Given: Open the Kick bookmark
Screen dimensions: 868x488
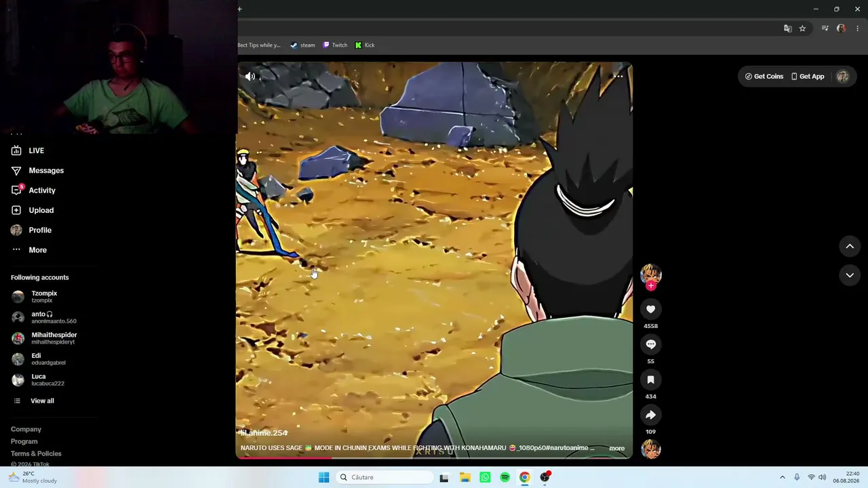Looking at the screenshot, I should [365, 45].
